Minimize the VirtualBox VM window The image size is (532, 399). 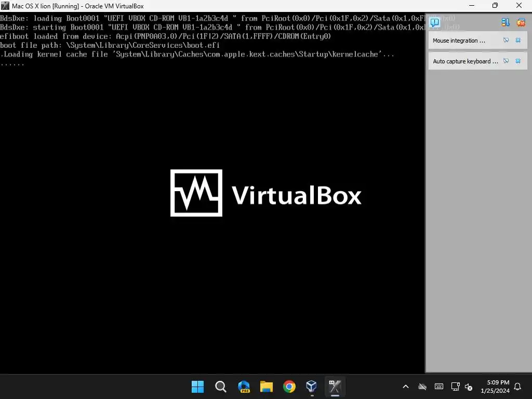472,6
